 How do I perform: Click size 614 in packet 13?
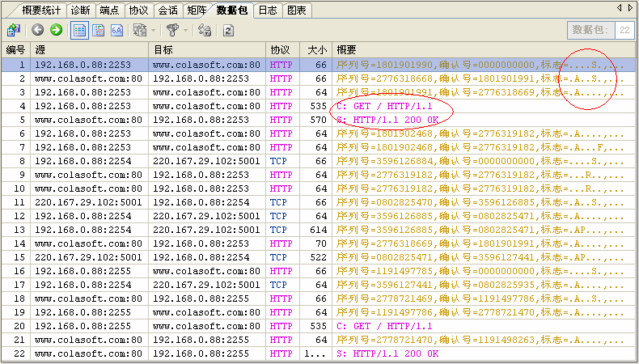click(319, 230)
